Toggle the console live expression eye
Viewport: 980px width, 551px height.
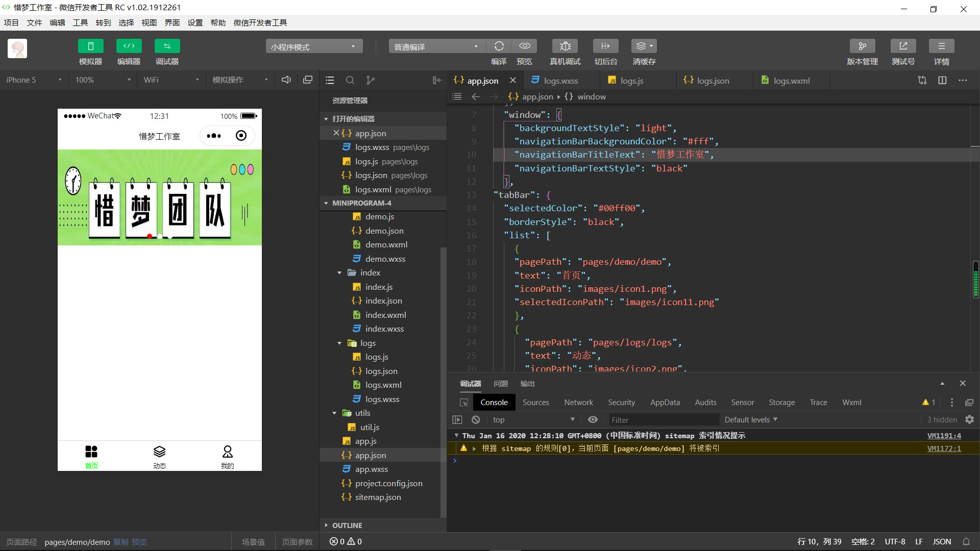coord(593,419)
